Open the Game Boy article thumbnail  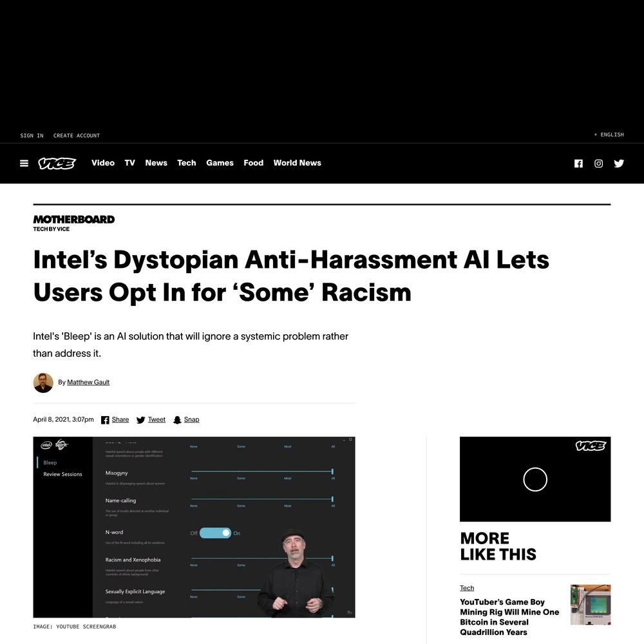591,605
